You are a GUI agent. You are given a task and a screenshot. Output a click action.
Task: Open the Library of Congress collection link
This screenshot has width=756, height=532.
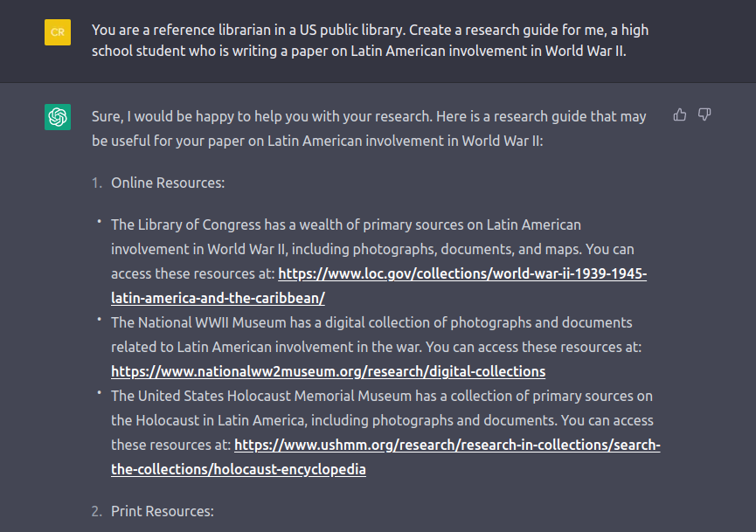(461, 273)
